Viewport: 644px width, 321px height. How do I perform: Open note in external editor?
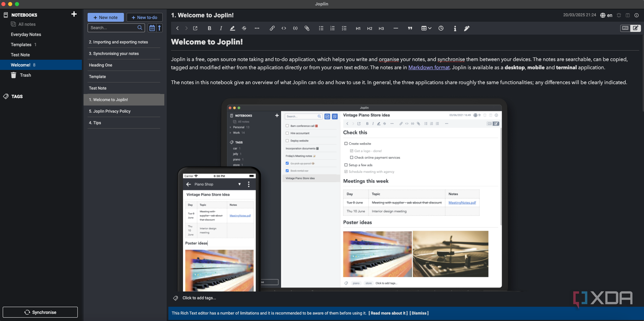[195, 29]
